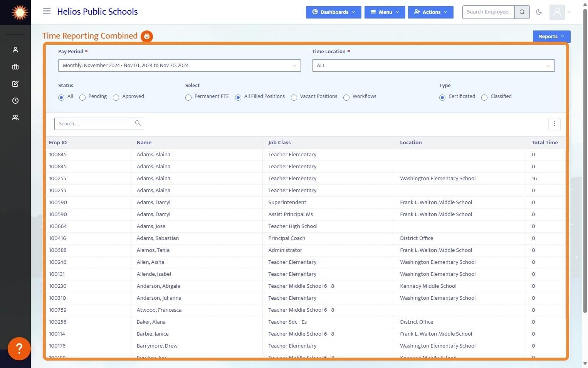Sort by Emp ID column header
Screen dimensions: 588x368
[58, 143]
